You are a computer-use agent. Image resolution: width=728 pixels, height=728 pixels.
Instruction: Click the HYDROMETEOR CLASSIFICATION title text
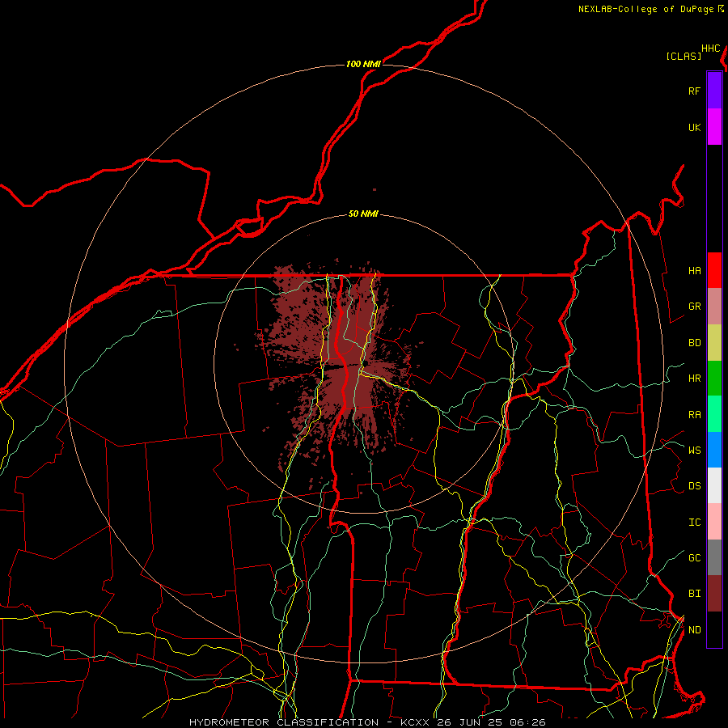point(284,722)
